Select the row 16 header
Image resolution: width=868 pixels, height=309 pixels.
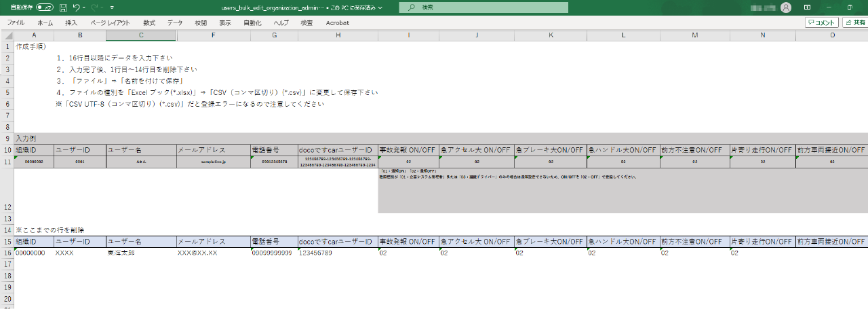[7, 253]
